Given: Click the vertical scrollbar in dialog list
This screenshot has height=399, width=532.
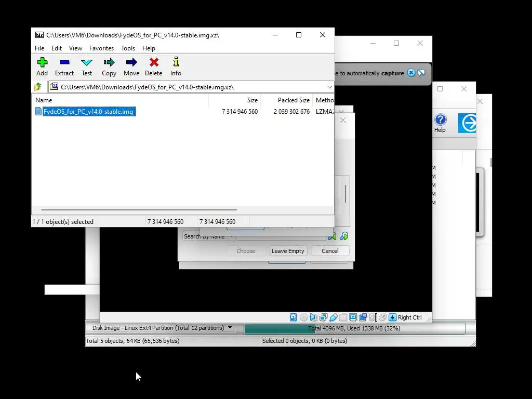Looking at the screenshot, I should point(345,194).
